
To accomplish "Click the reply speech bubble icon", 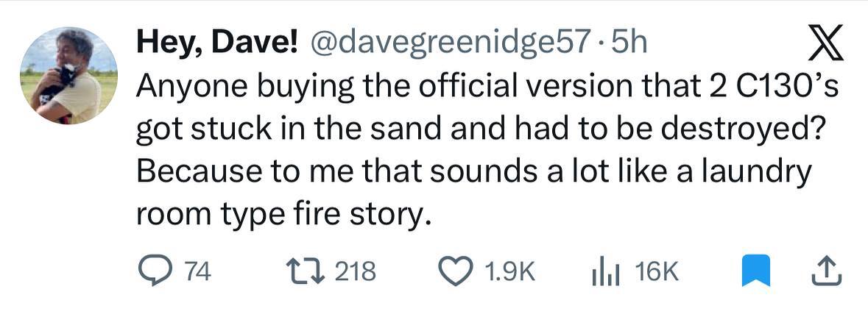I will coord(155,272).
